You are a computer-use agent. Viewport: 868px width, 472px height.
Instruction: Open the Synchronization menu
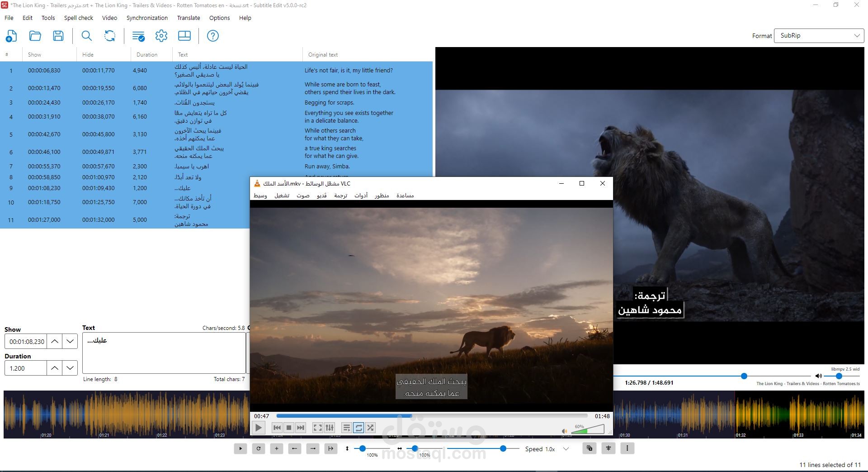147,18
